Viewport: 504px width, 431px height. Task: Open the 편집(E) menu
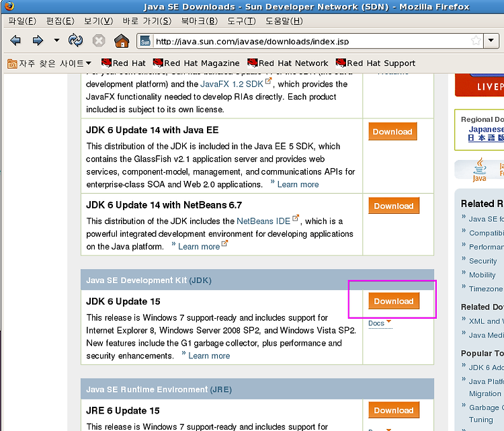(60, 22)
